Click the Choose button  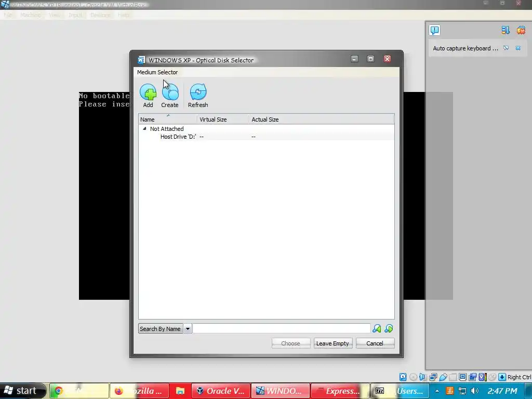[x=291, y=343]
